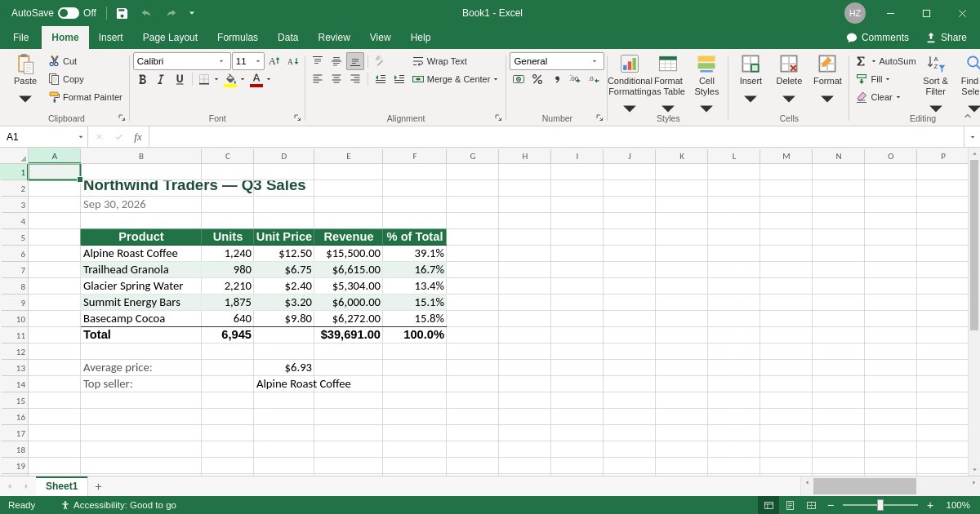This screenshot has height=514, width=980.
Task: Expand the Name Box dropdown arrow
Action: pos(81,137)
